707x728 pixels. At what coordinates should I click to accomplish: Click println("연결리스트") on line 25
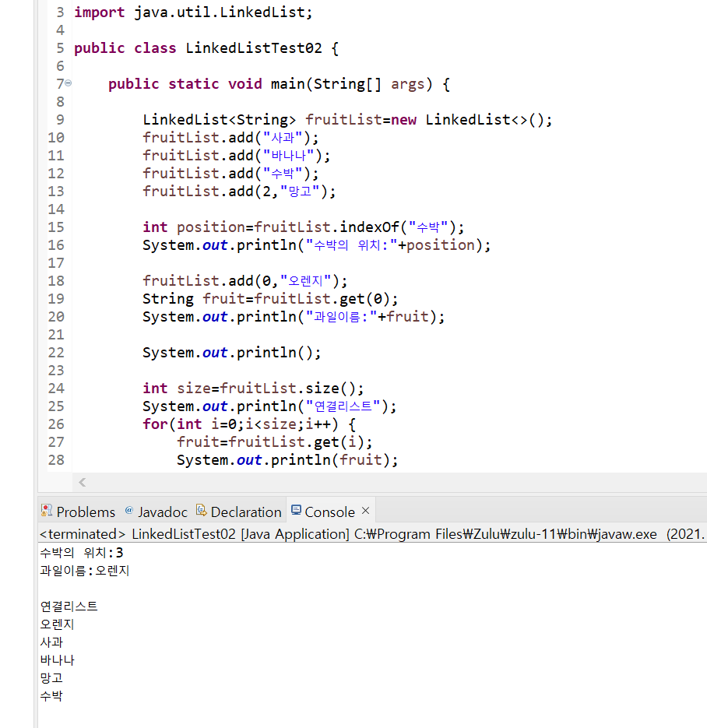pyautogui.click(x=269, y=406)
